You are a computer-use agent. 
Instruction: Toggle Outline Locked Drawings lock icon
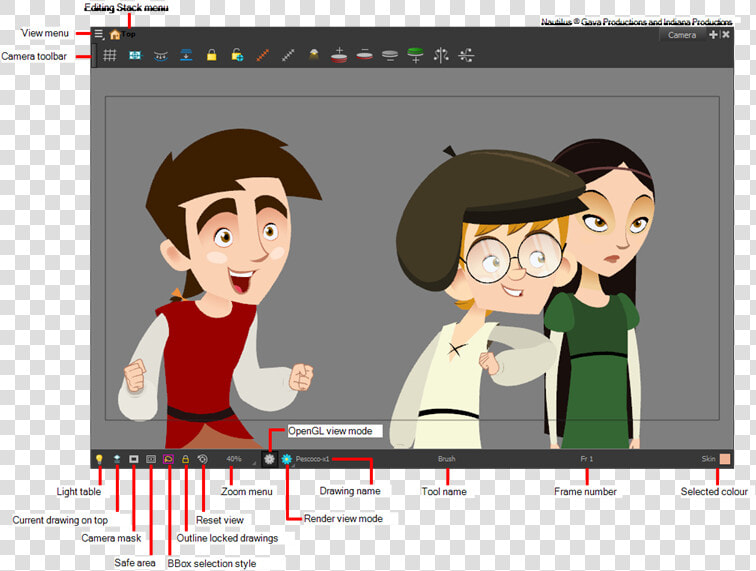click(x=185, y=459)
